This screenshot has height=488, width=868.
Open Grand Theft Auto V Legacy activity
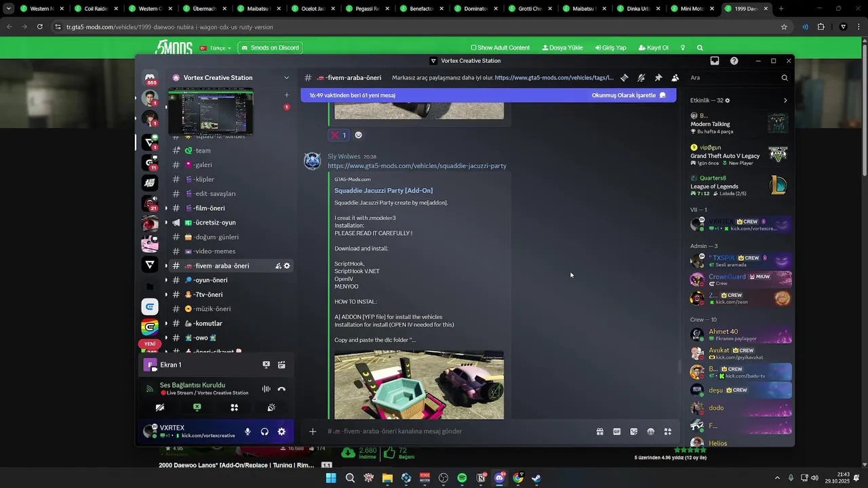[738, 155]
